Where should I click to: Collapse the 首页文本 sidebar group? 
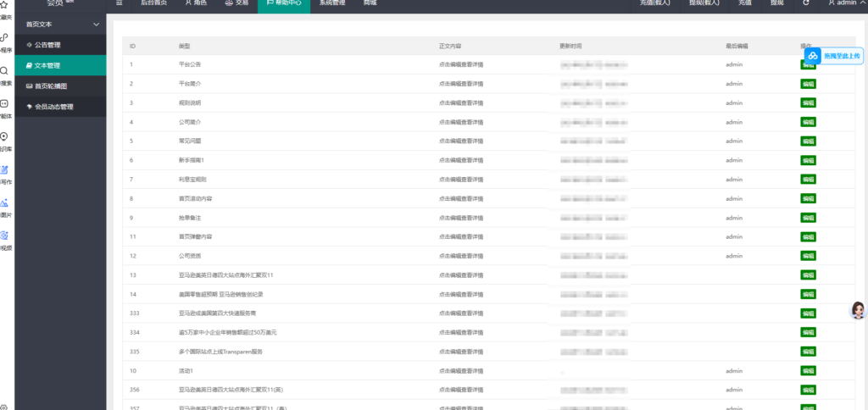(x=96, y=25)
